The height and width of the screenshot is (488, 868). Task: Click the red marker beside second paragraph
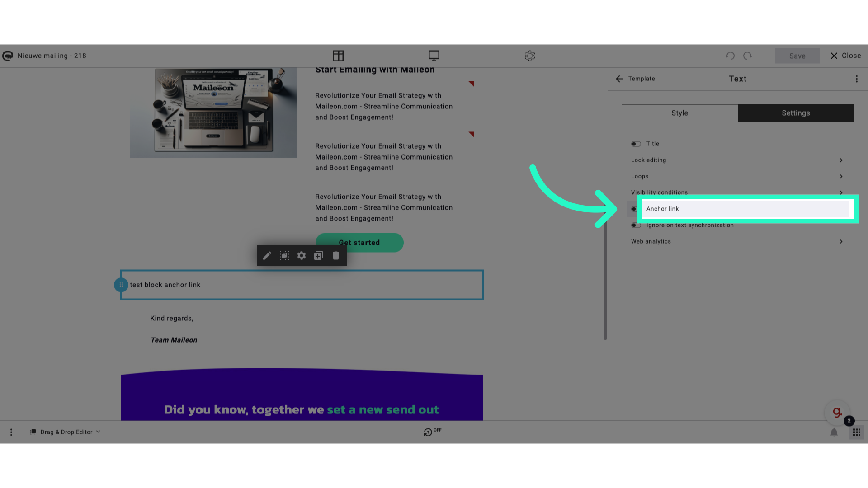471,134
